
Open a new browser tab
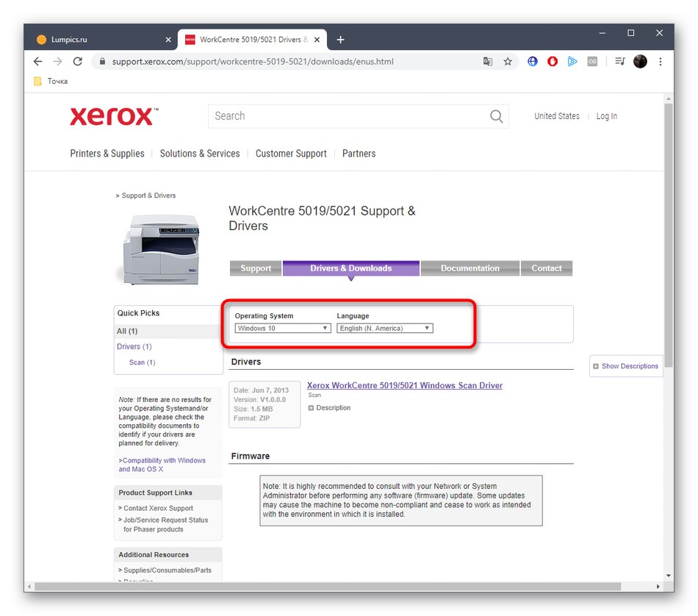click(x=340, y=40)
